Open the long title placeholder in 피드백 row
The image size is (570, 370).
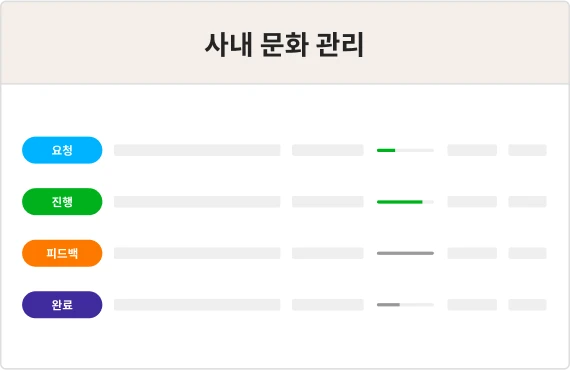point(197,253)
